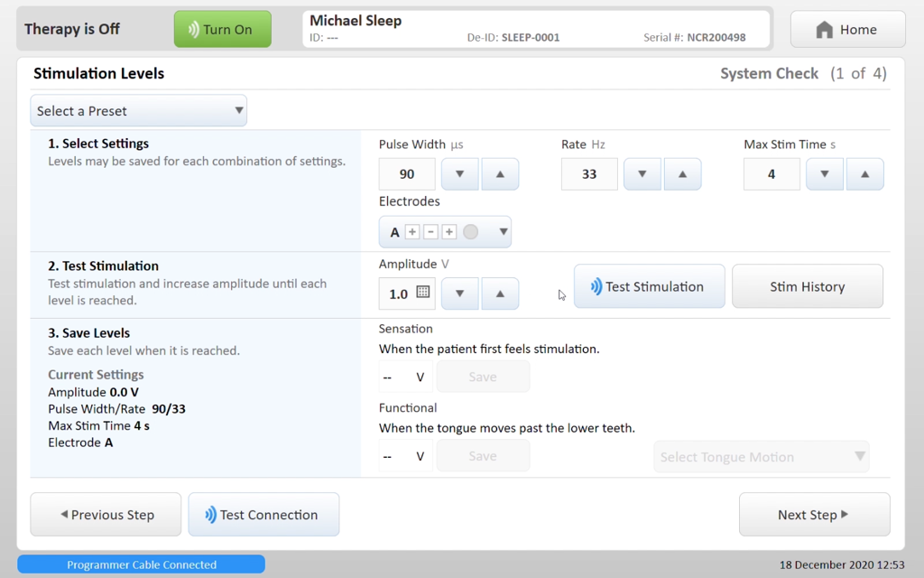This screenshot has width=924, height=578.
Task: Click the Home button with house icon
Action: [x=847, y=30]
